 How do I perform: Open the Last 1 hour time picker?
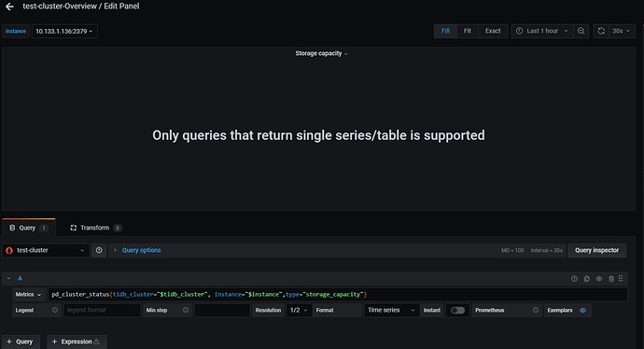pyautogui.click(x=542, y=31)
